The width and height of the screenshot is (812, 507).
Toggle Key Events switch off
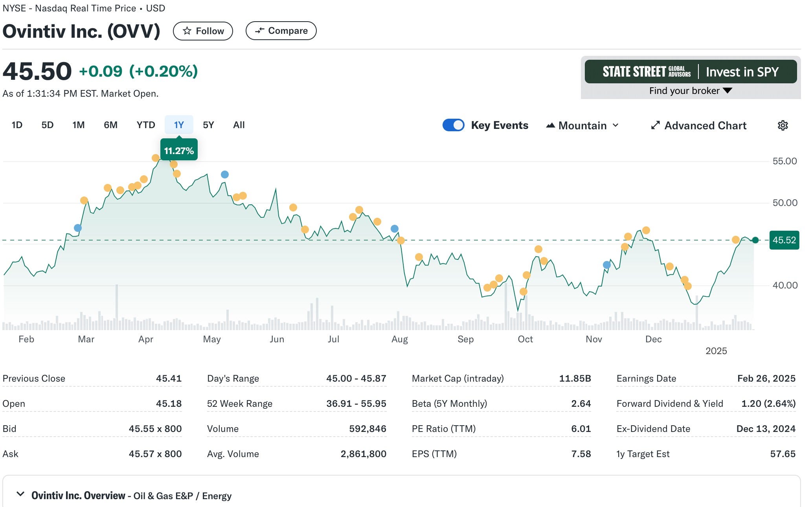click(x=453, y=125)
